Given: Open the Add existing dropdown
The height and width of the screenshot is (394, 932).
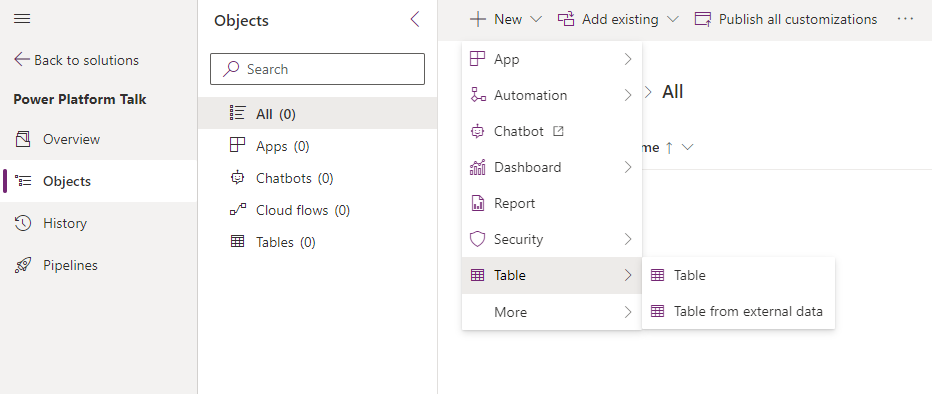Looking at the screenshot, I should click(618, 20).
